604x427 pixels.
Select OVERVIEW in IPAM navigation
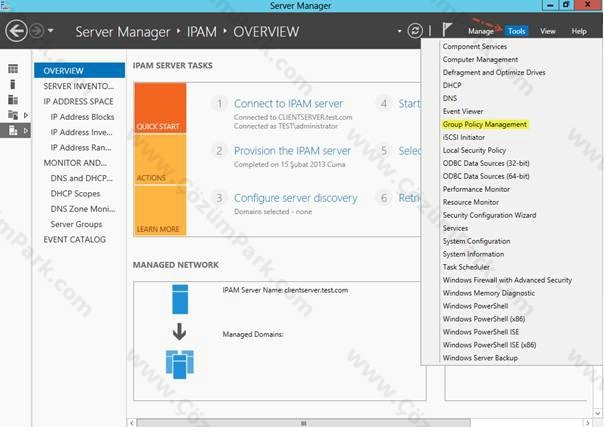pyautogui.click(x=79, y=70)
